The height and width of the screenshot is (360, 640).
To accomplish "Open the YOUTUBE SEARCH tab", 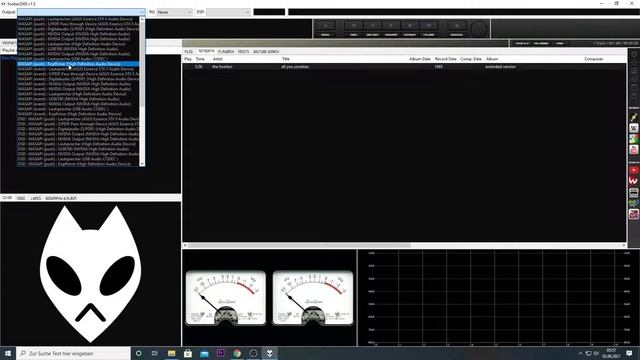I will [x=266, y=52].
